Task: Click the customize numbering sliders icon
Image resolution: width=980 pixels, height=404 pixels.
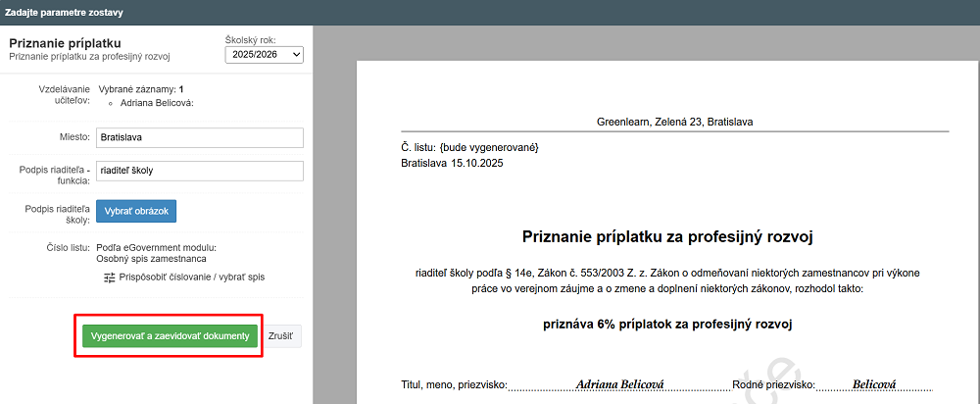Action: 110,278
